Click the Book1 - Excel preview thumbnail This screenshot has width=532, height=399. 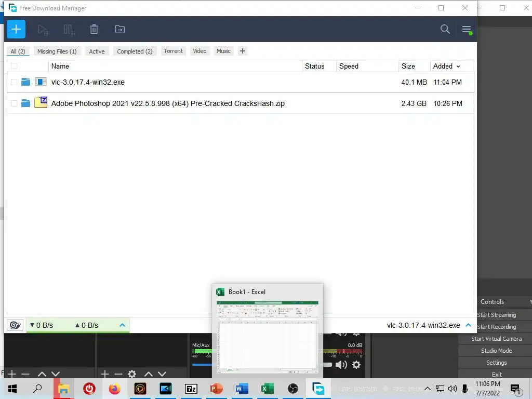268,337
